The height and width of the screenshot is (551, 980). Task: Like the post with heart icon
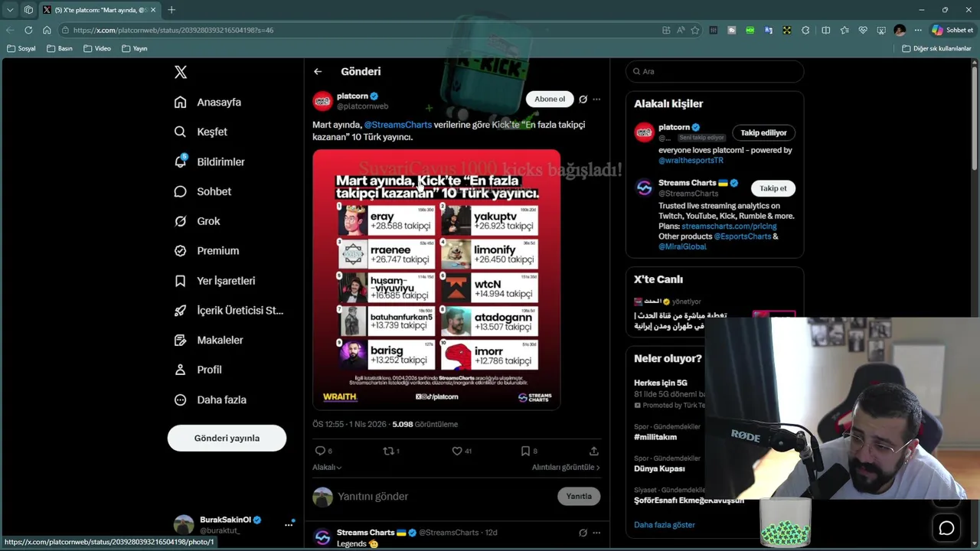click(457, 451)
